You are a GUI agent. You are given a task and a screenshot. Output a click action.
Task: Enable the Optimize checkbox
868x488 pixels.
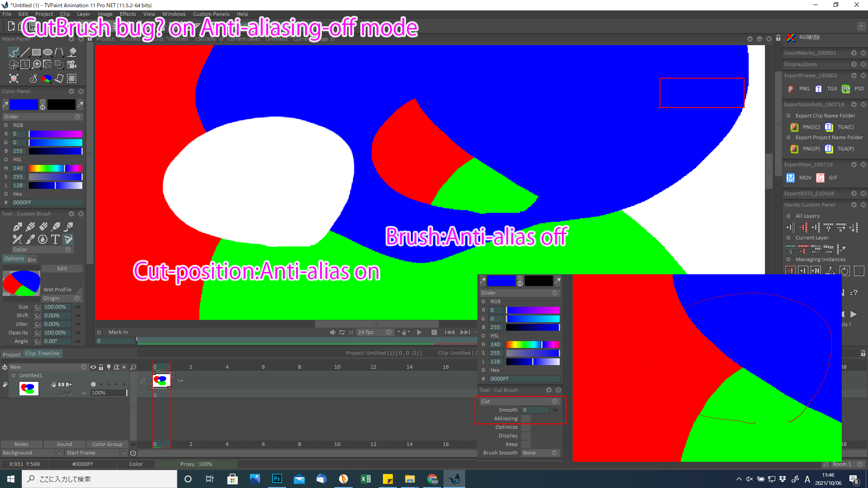point(526,427)
